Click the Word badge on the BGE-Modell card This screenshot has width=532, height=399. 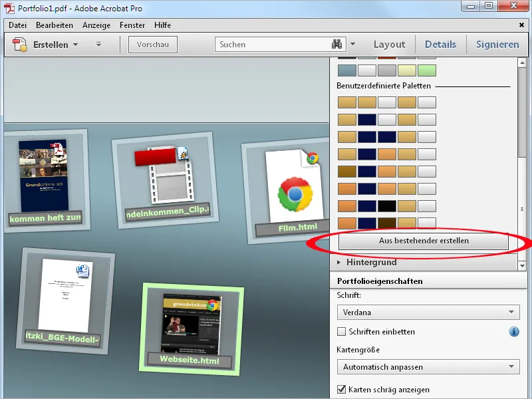83,271
